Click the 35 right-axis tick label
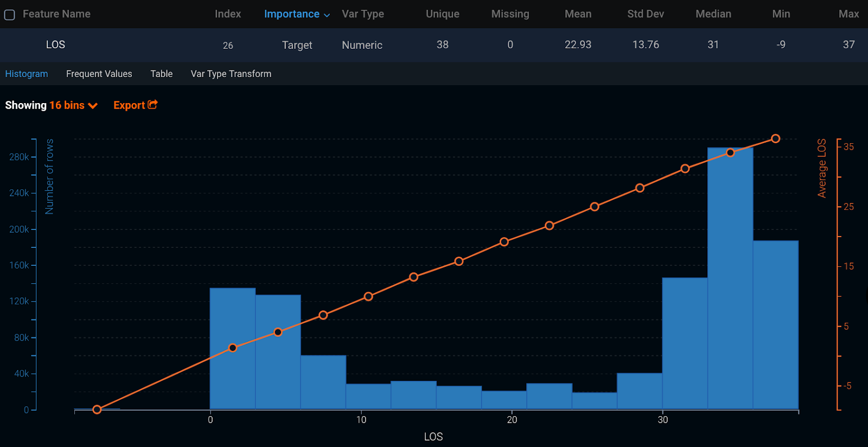The width and height of the screenshot is (868, 447). click(848, 146)
